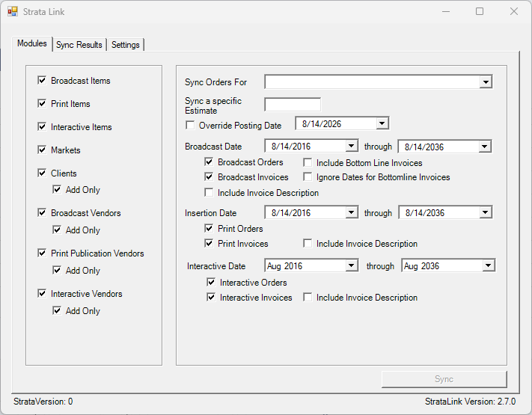This screenshot has width=532, height=415.
Task: Uncheck Add Only under Interactive Vendors
Action: [57, 310]
